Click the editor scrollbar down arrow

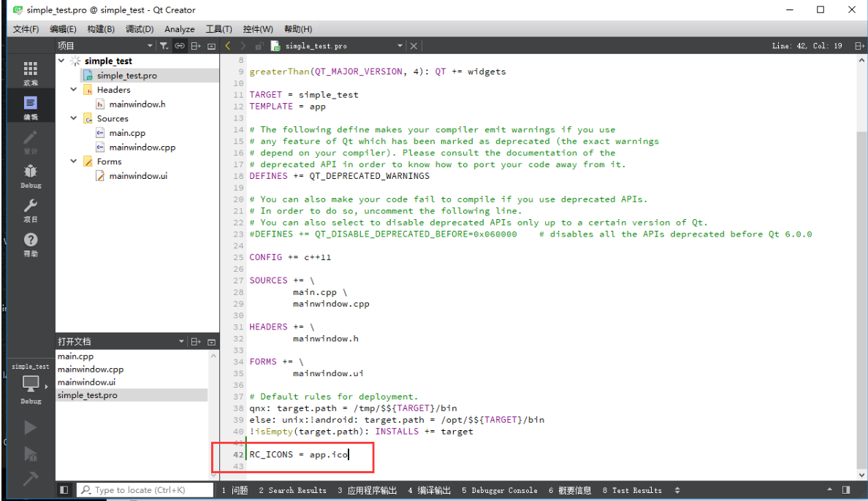(x=861, y=475)
